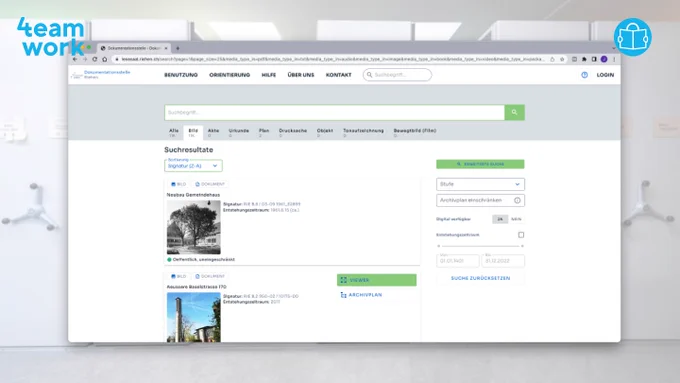Open the Orientierung menu
The image size is (680, 383).
pyautogui.click(x=229, y=75)
